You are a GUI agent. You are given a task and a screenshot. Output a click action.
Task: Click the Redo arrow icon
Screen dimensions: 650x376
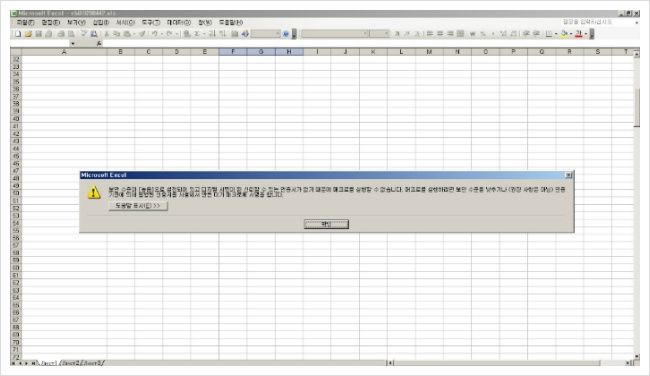coord(169,34)
